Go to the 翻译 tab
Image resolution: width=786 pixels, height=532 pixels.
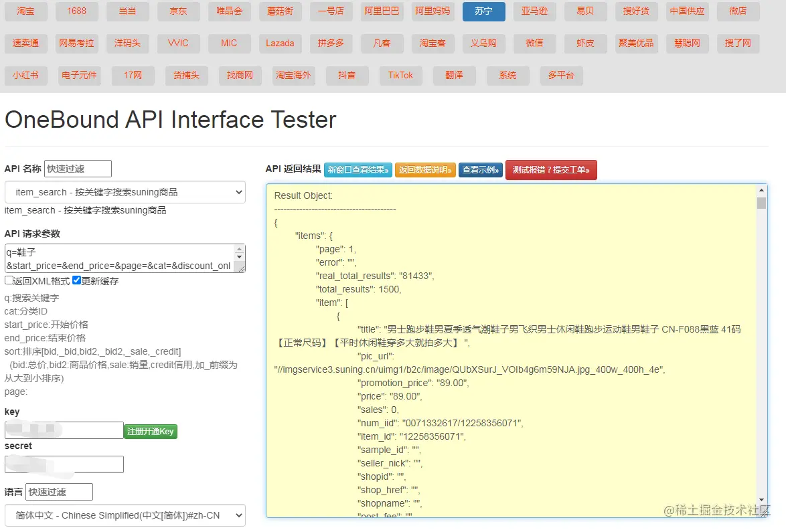(x=454, y=75)
